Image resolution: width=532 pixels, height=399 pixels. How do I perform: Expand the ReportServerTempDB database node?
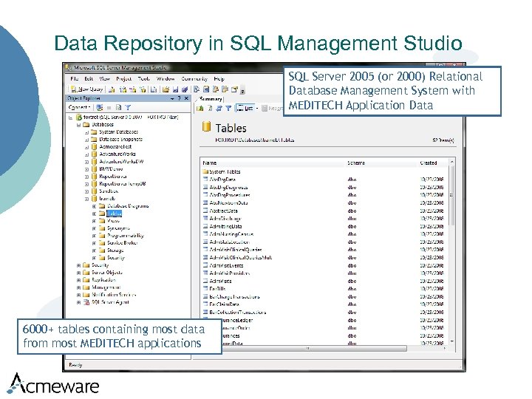pos(86,184)
